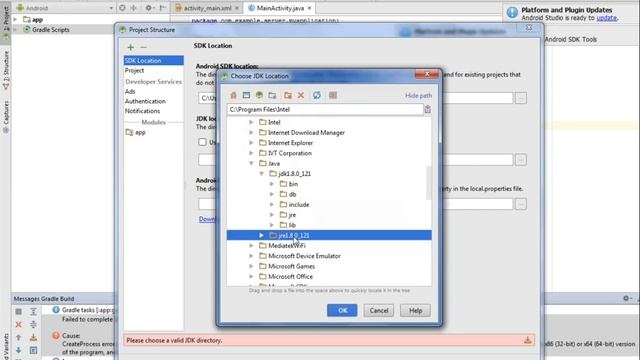Image resolution: width=640 pixels, height=360 pixels.
Task: Go to Home directory in JDK chooser
Action: [x=233, y=95]
